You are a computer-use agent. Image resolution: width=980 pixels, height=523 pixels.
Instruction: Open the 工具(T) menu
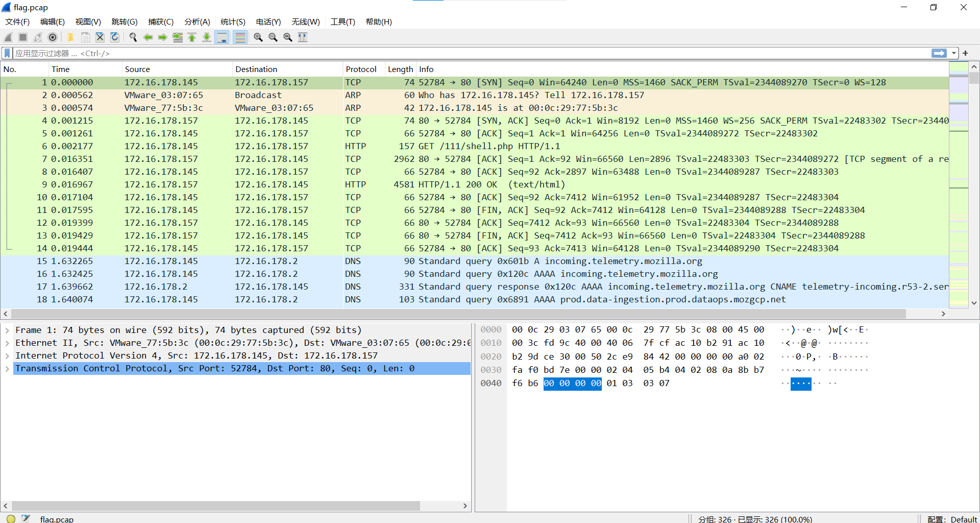[x=343, y=22]
